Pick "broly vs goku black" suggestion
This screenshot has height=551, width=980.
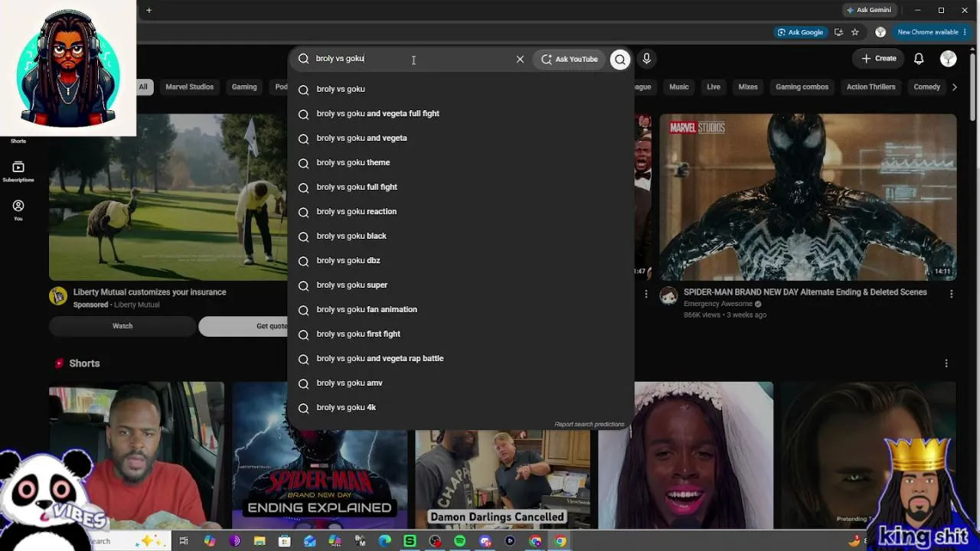click(460, 236)
